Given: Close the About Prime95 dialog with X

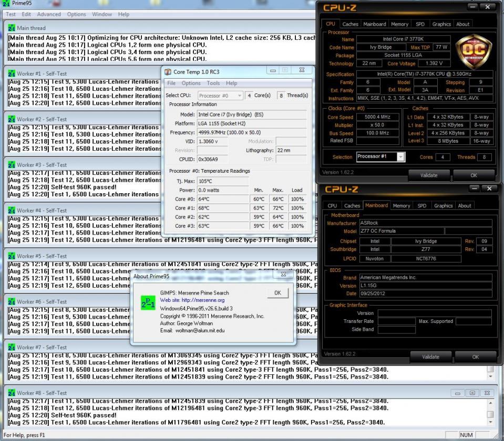Looking at the screenshot, I should [283, 274].
